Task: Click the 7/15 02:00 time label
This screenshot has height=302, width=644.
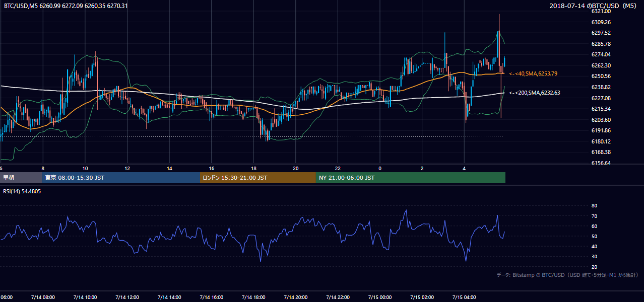Action: [422, 297]
